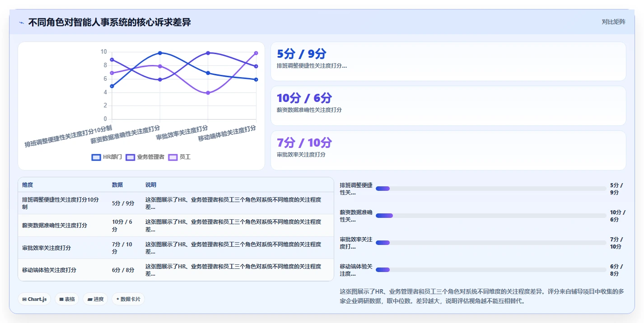644x323 pixels.
Task: Click the 说明 text in the 排班调整 table row
Action: (x=233, y=203)
